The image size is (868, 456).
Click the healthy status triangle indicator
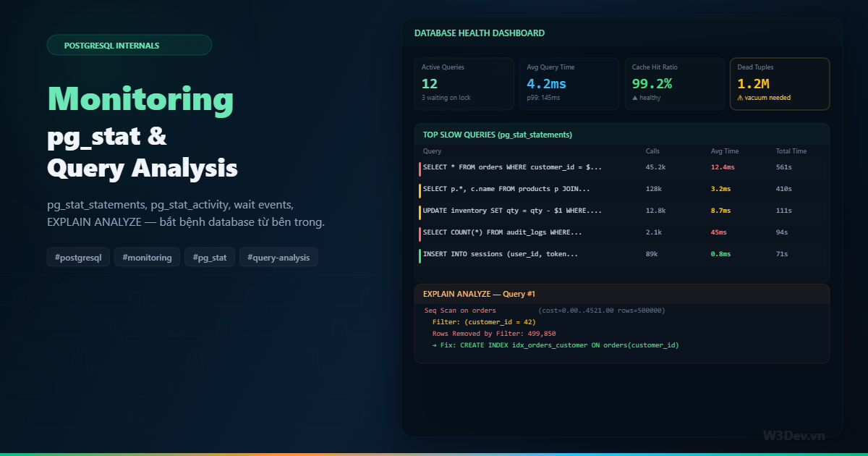(x=635, y=97)
